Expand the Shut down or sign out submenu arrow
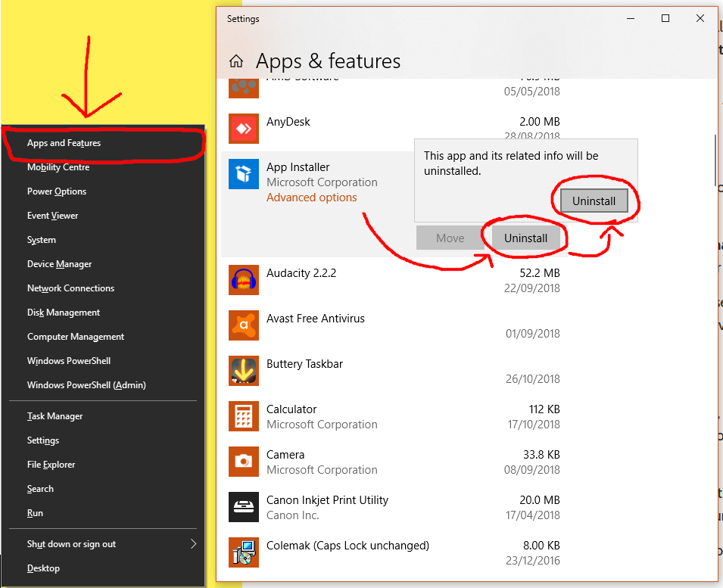The width and height of the screenshot is (723, 588). (x=194, y=544)
